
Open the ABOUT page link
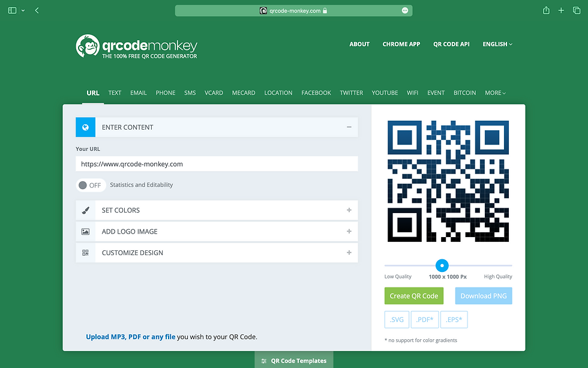pos(359,44)
